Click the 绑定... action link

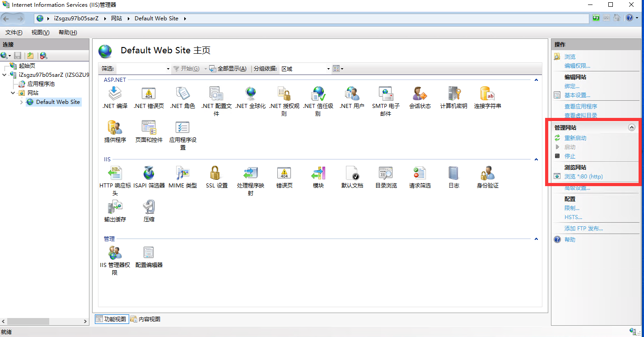coord(572,86)
